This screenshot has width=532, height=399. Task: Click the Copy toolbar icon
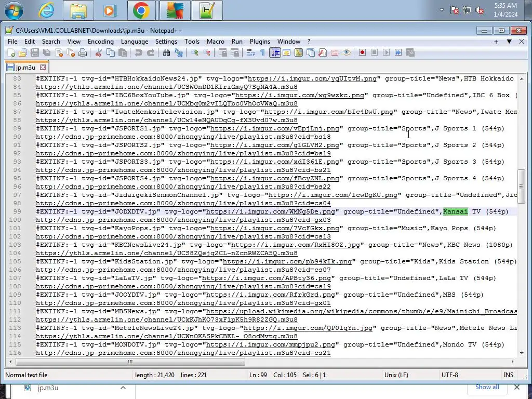(111, 52)
